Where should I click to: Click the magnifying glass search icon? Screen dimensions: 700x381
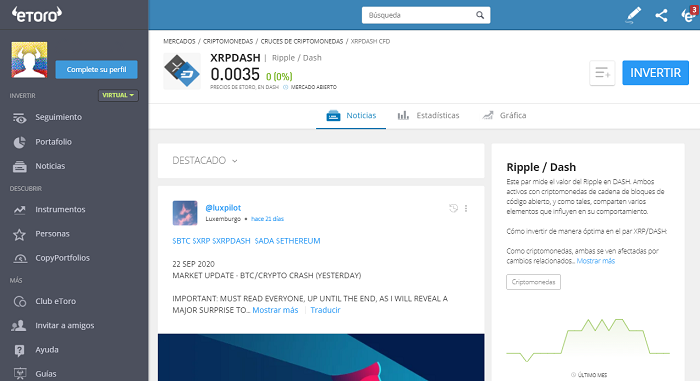tap(480, 15)
